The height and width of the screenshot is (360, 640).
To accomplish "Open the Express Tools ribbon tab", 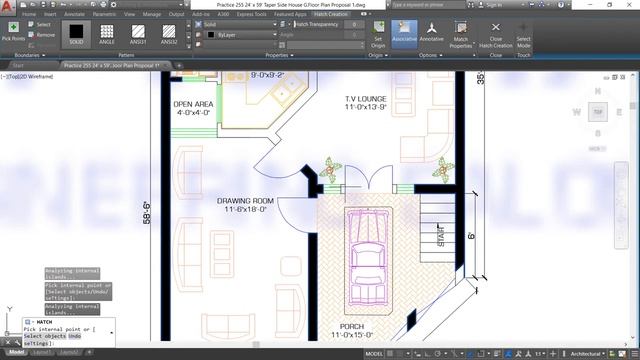I will pyautogui.click(x=251, y=14).
